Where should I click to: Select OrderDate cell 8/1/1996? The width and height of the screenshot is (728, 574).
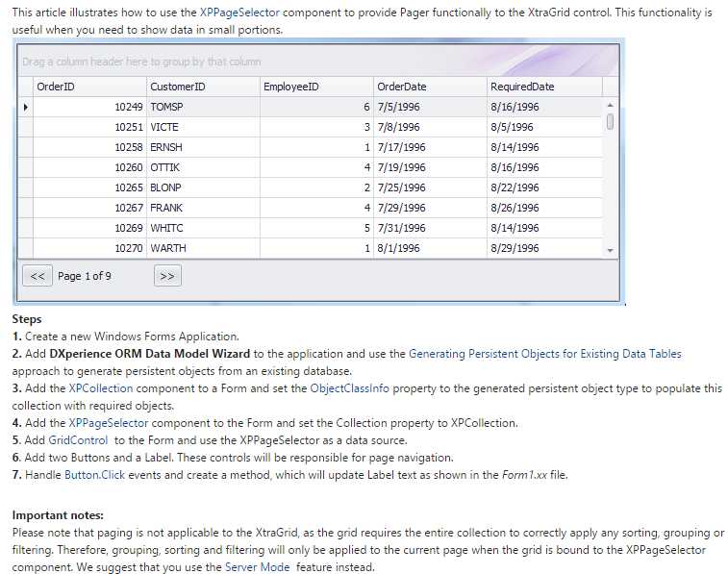point(431,248)
